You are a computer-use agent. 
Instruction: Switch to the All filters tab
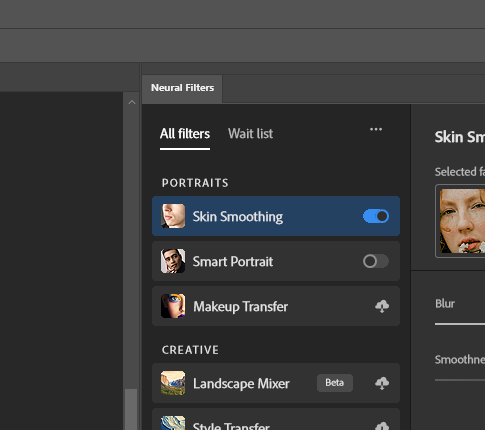(185, 134)
